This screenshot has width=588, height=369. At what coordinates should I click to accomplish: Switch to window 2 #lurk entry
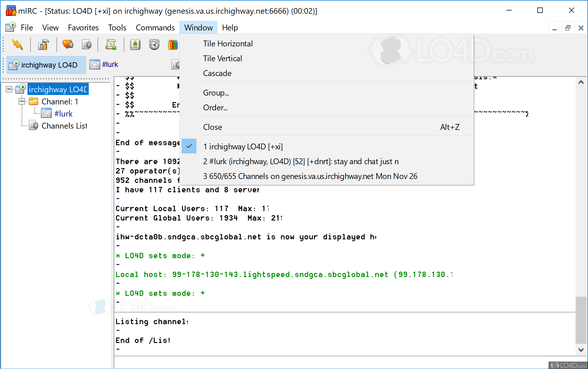pyautogui.click(x=327, y=161)
